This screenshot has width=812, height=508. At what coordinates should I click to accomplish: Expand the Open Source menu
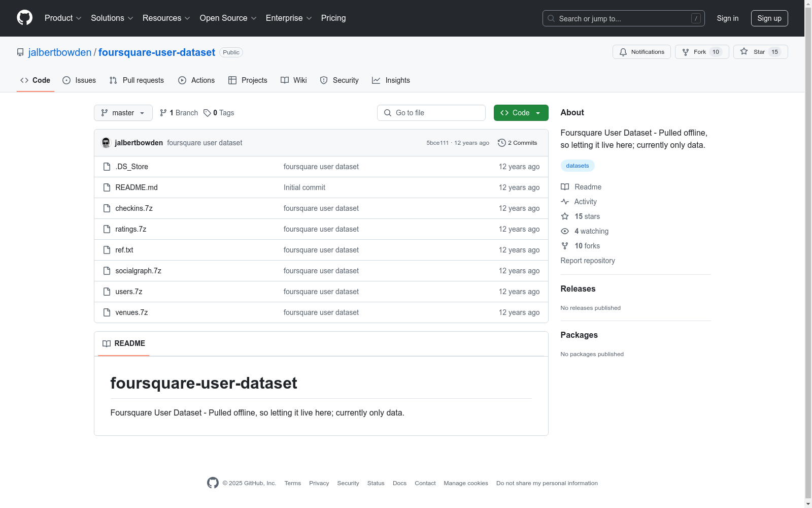(x=228, y=18)
